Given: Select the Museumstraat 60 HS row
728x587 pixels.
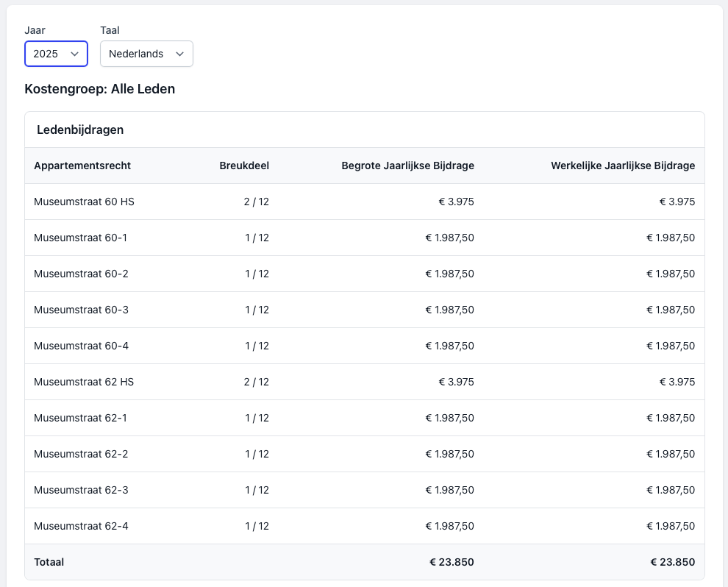Looking at the screenshot, I should tap(84, 202).
